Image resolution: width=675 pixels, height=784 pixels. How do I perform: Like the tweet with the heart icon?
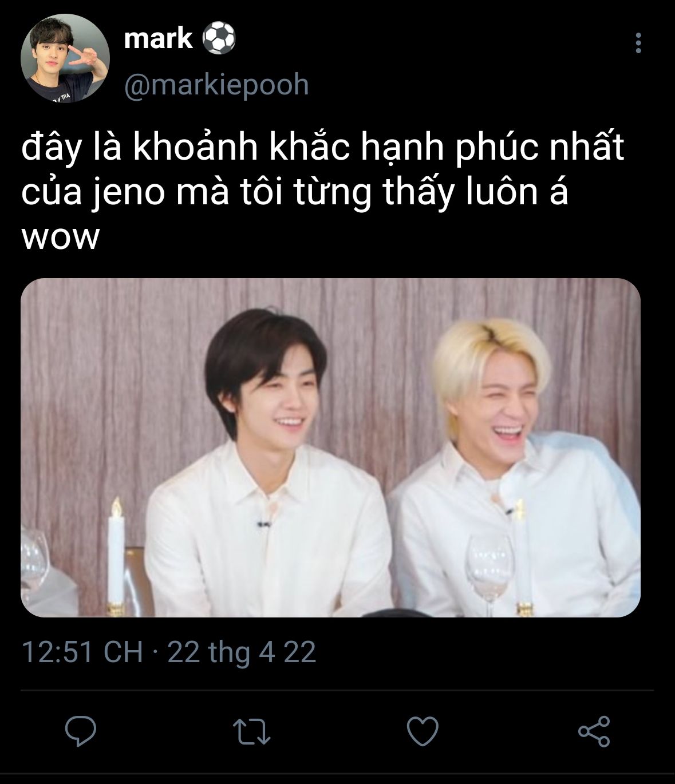click(x=423, y=731)
